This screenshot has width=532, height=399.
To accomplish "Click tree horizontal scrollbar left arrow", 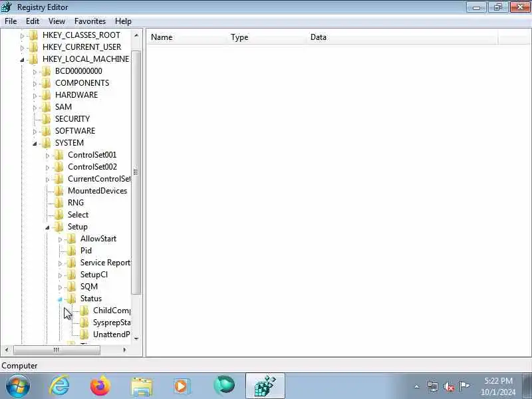I will [7, 350].
